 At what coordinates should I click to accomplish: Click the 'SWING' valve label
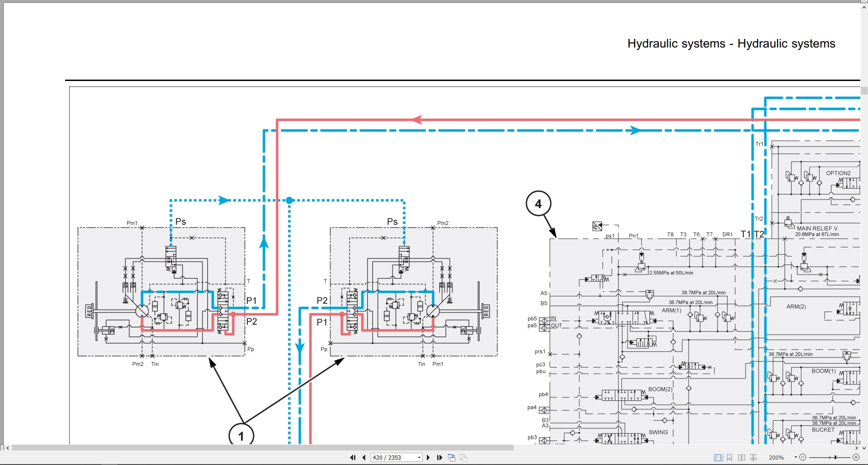point(658,432)
